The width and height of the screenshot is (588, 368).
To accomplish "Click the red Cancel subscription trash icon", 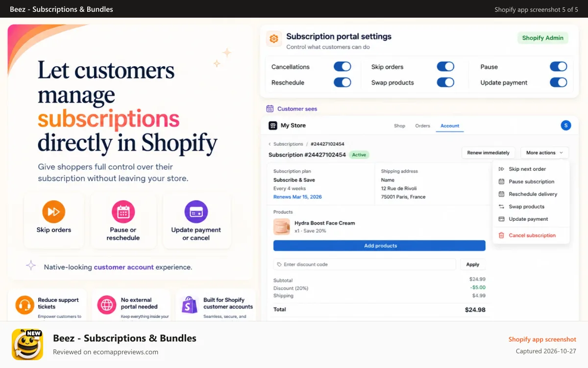I will (x=501, y=236).
